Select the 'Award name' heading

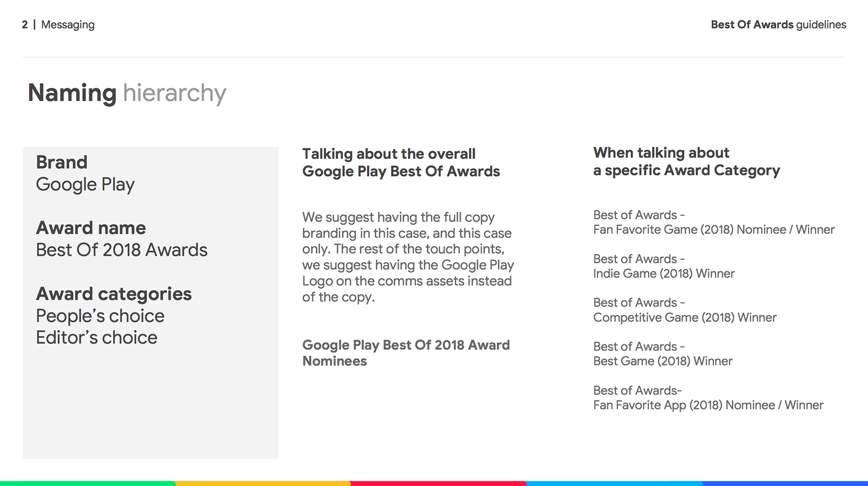(x=91, y=228)
